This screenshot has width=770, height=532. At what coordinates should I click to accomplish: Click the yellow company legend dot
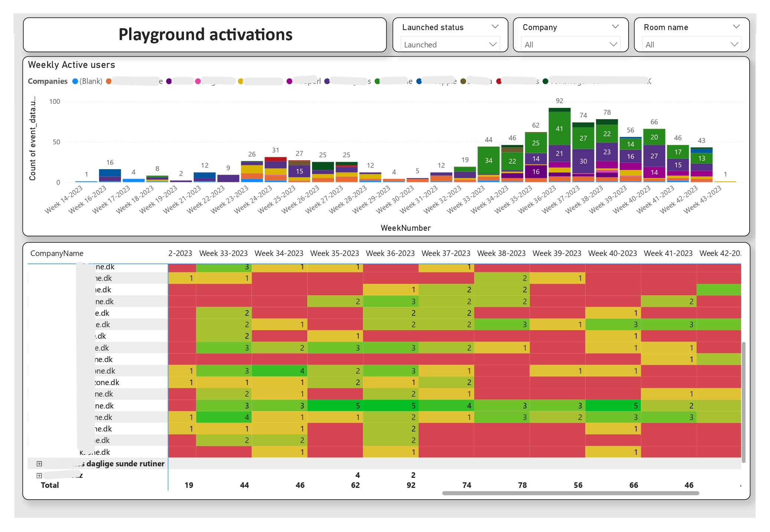click(240, 81)
